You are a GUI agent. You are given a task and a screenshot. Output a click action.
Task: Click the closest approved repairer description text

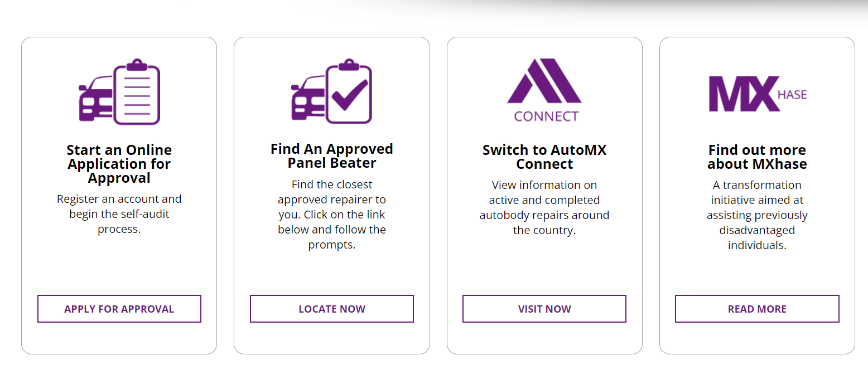click(x=331, y=214)
